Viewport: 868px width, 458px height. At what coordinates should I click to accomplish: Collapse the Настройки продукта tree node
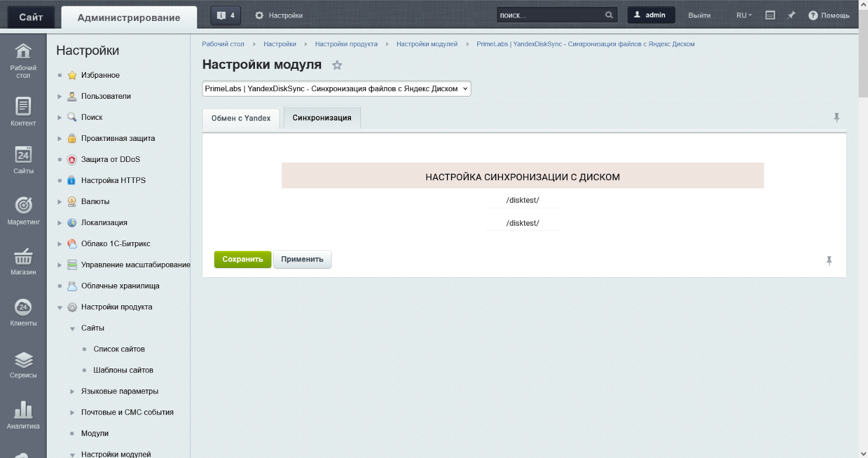pyautogui.click(x=60, y=307)
